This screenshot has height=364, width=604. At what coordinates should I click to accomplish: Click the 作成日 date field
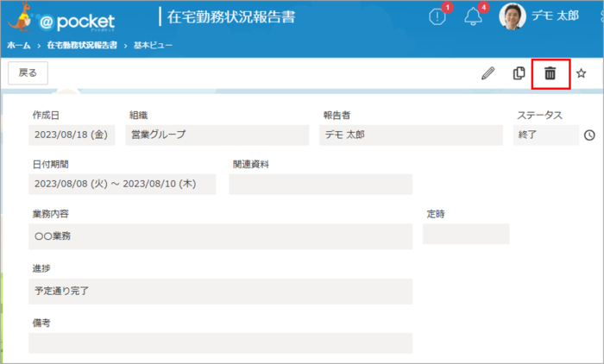[x=72, y=135]
